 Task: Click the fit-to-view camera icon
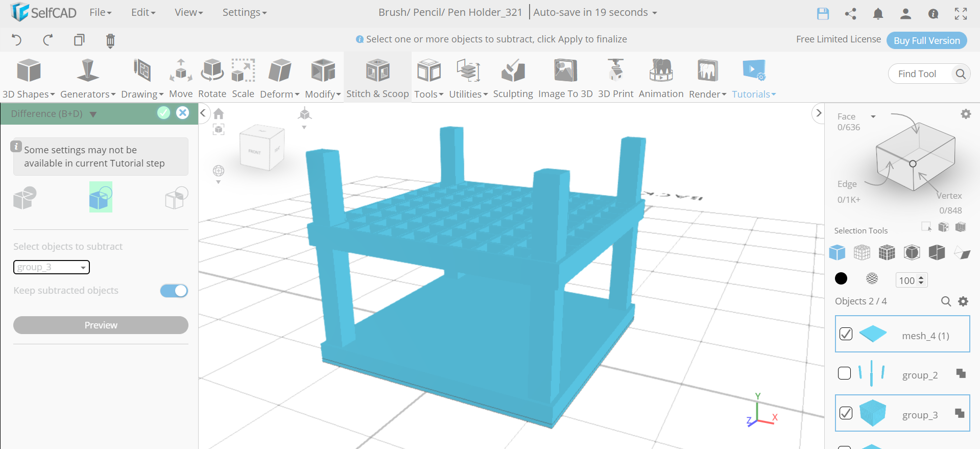coord(219,130)
